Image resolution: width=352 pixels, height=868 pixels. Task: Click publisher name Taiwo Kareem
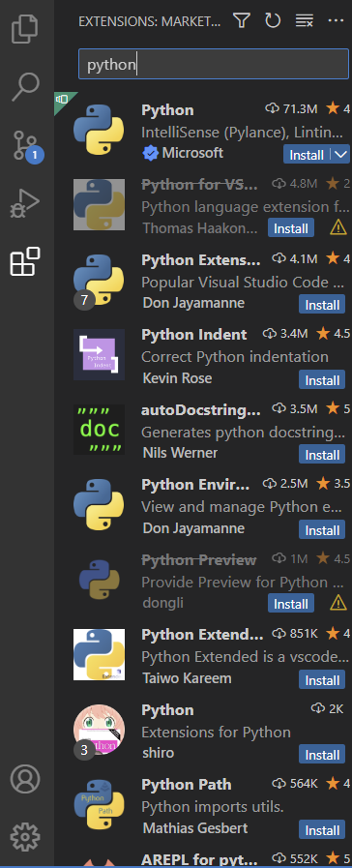187,678
